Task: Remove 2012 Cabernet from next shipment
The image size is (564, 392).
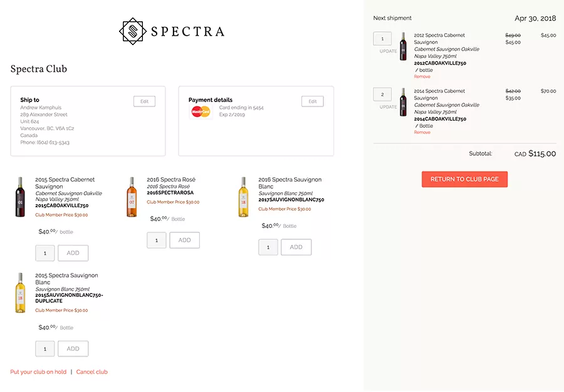Action: click(422, 77)
